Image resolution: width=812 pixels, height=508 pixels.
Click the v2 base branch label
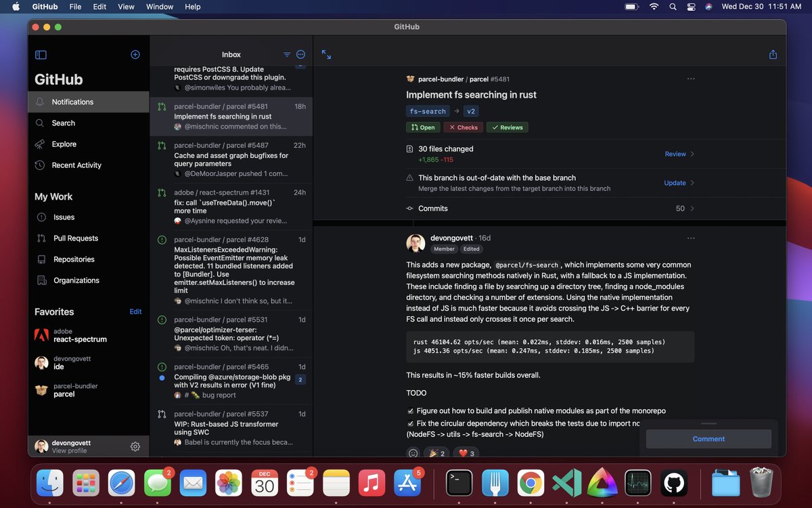tap(472, 111)
